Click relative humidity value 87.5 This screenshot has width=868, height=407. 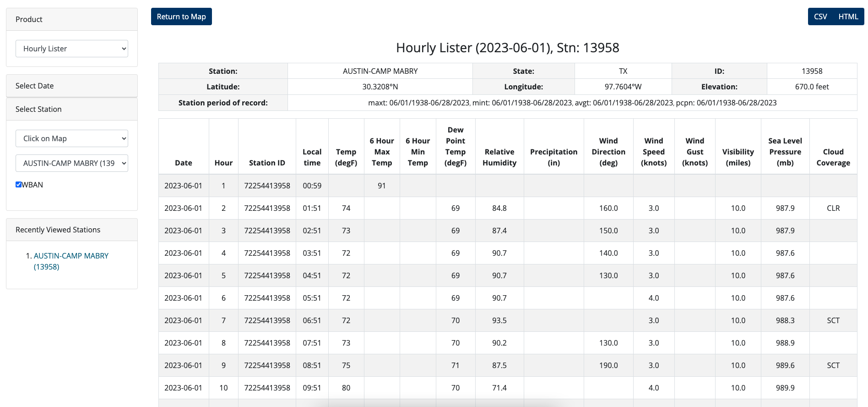499,365
